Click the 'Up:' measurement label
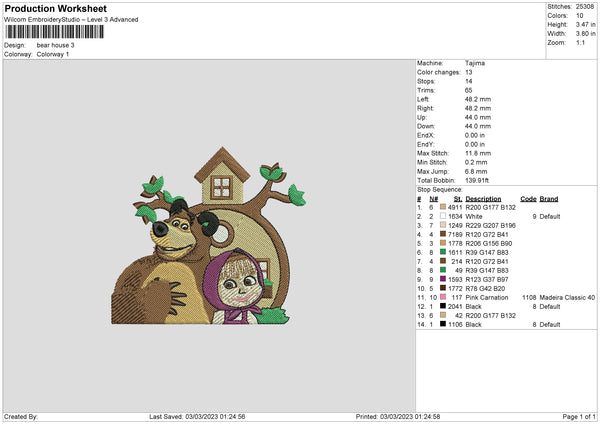Screen dimensions: 600x424 422,117
